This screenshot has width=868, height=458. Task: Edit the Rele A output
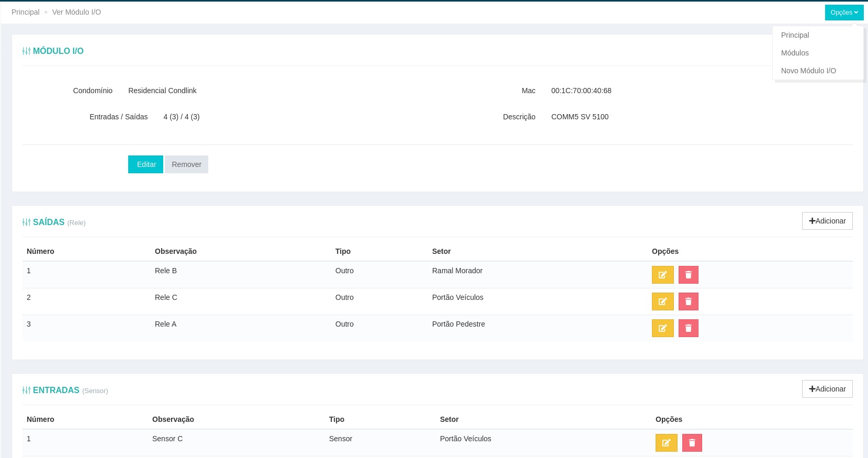click(x=662, y=328)
